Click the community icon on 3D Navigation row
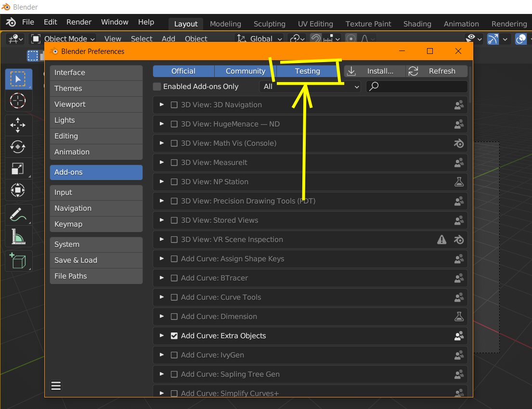532x409 pixels. pyautogui.click(x=459, y=105)
